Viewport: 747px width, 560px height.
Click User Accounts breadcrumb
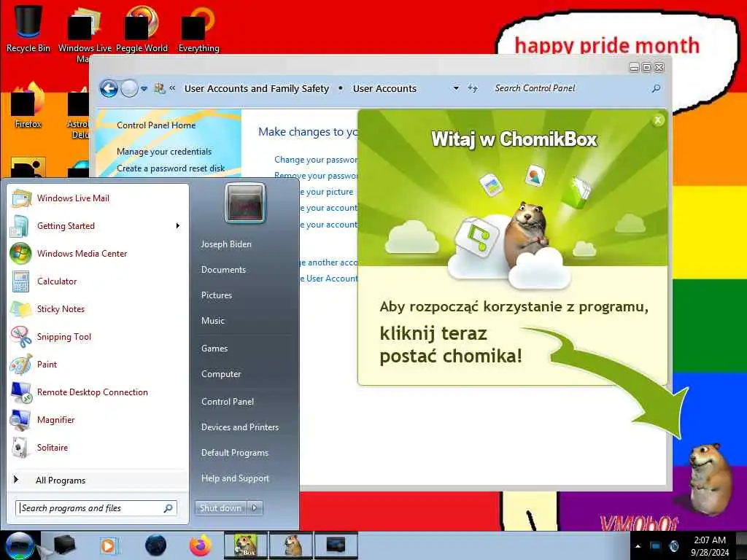click(384, 88)
